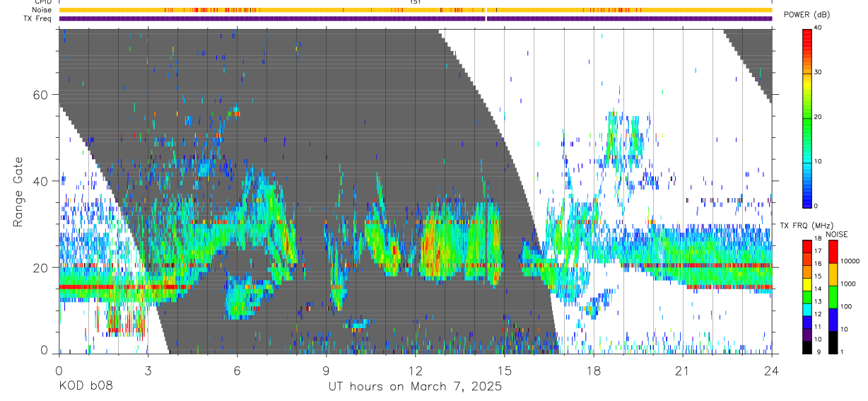The height and width of the screenshot is (401, 868).
Task: Select the yellow 14–15 MHz frequency swatch
Action: click(807, 284)
